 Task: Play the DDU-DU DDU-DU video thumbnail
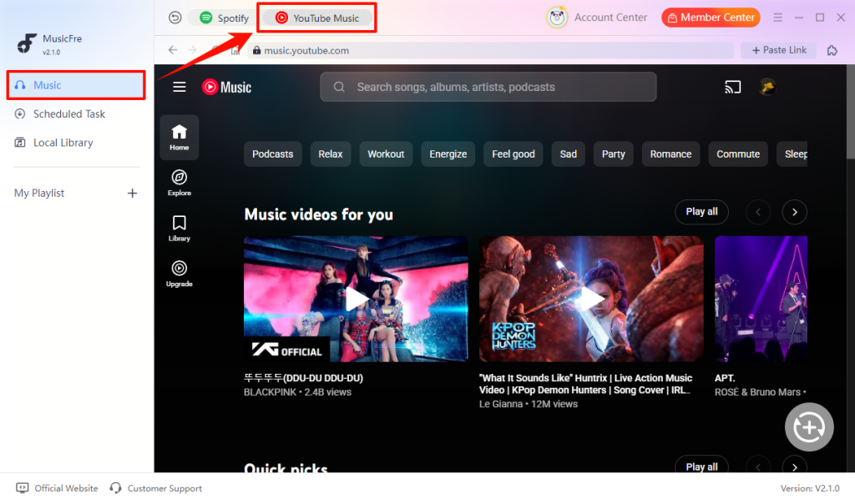[356, 299]
